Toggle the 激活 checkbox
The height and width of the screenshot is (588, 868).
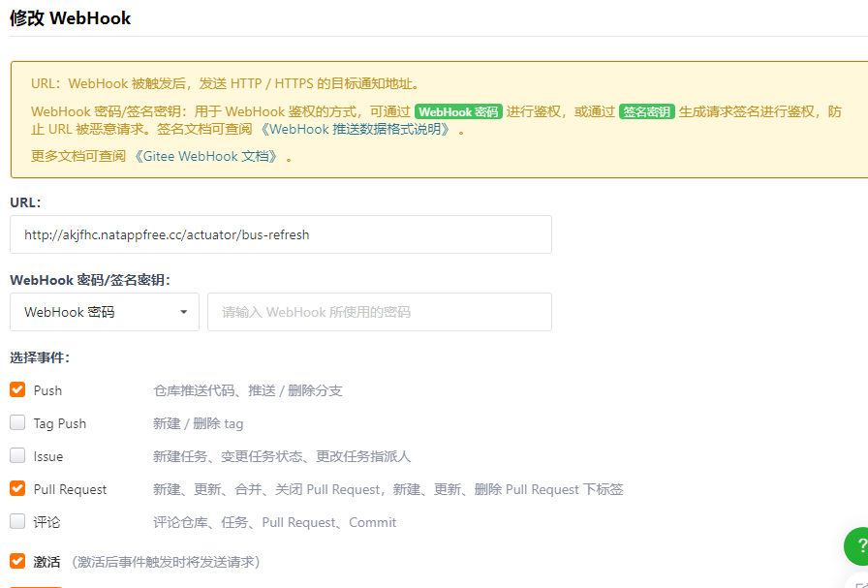[x=17, y=562]
